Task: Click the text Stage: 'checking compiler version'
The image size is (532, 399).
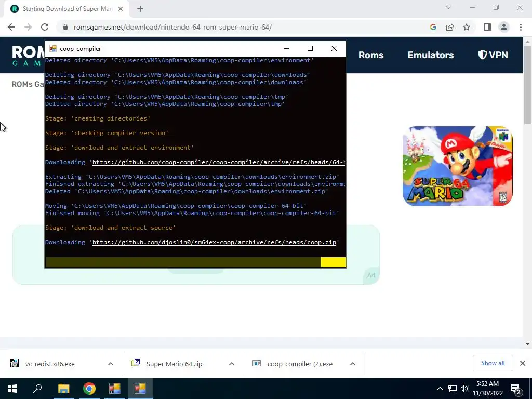Action: [107, 133]
